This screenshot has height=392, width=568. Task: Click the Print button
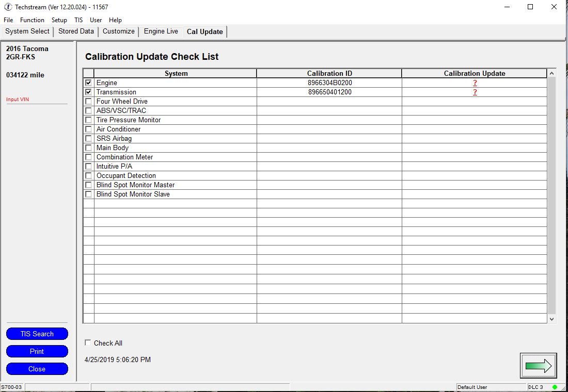[37, 351]
